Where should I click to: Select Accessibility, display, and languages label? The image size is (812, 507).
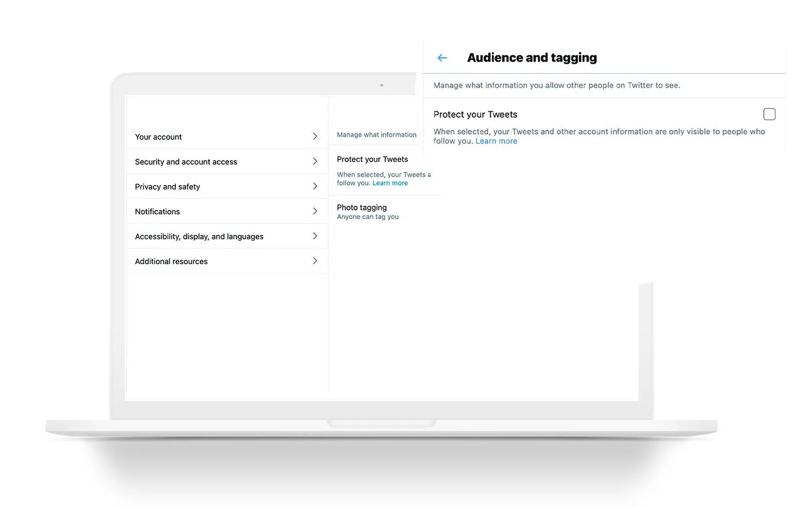pos(199,236)
